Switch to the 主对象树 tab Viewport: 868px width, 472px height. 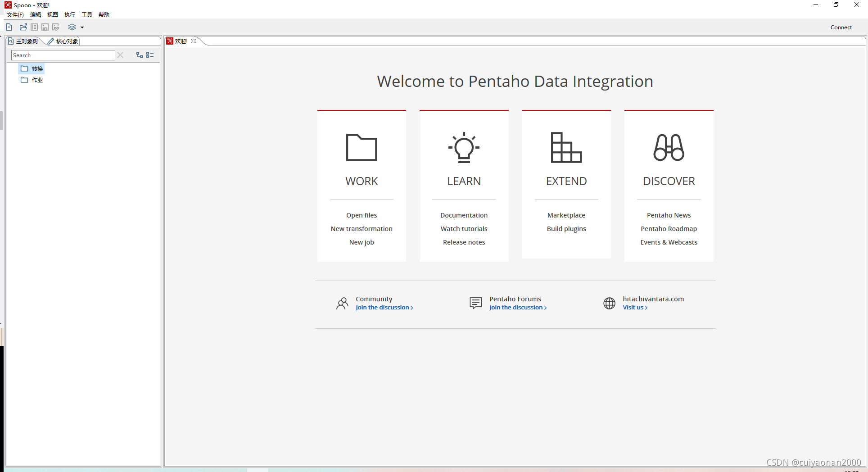23,41
